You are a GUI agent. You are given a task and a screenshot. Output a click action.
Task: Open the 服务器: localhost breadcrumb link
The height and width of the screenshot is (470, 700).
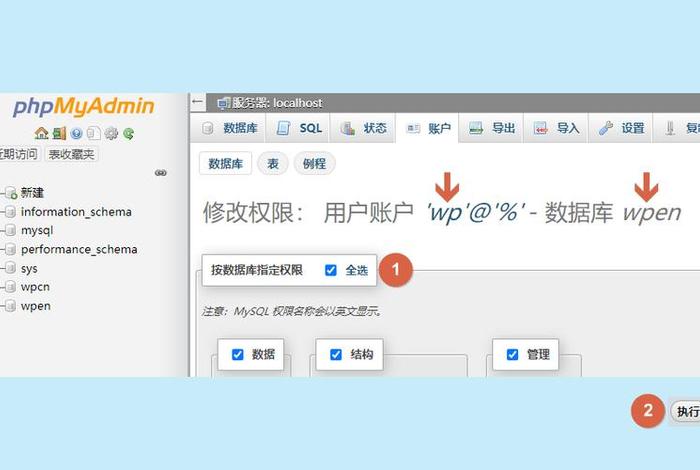click(x=277, y=103)
